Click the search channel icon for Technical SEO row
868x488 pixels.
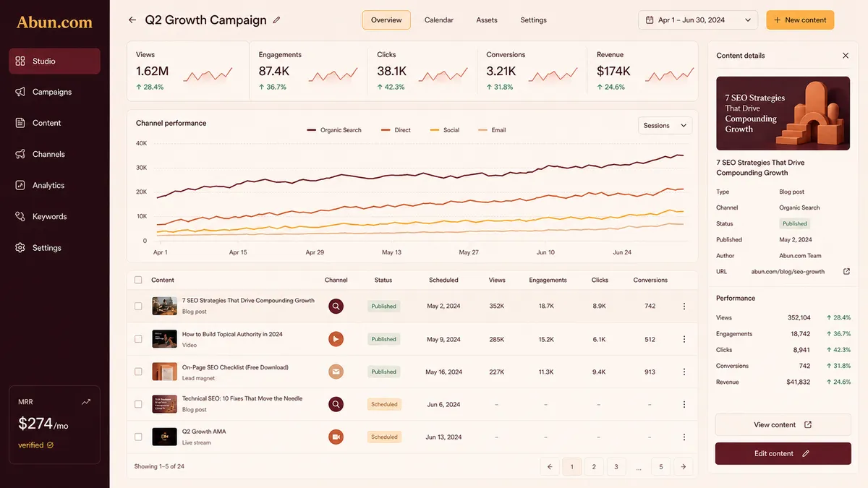336,404
